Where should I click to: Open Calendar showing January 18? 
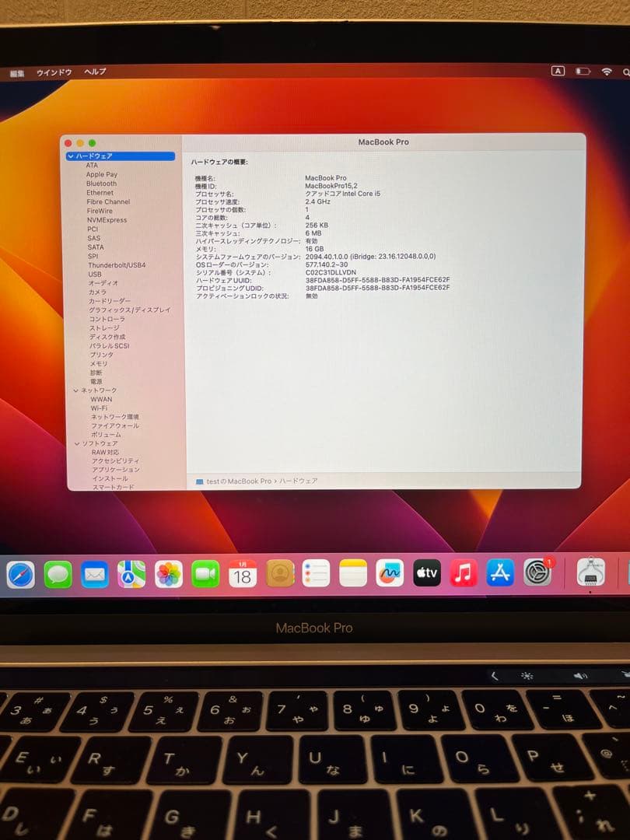click(242, 573)
